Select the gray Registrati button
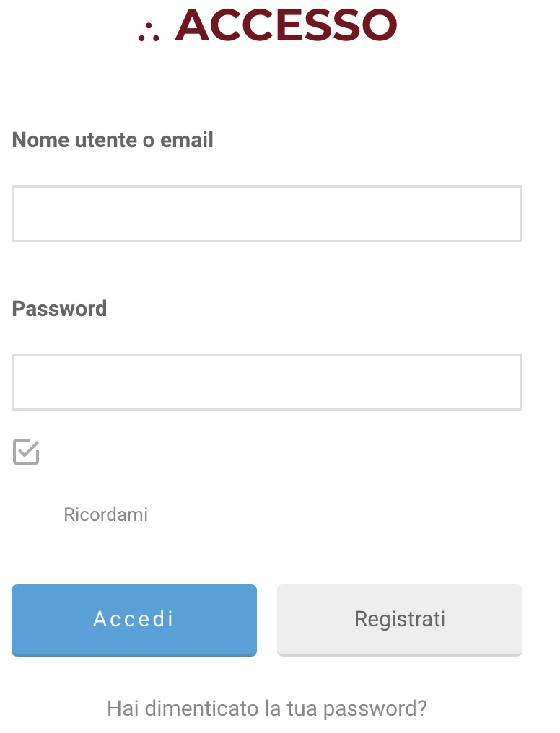This screenshot has height=733, width=560. pyautogui.click(x=399, y=619)
